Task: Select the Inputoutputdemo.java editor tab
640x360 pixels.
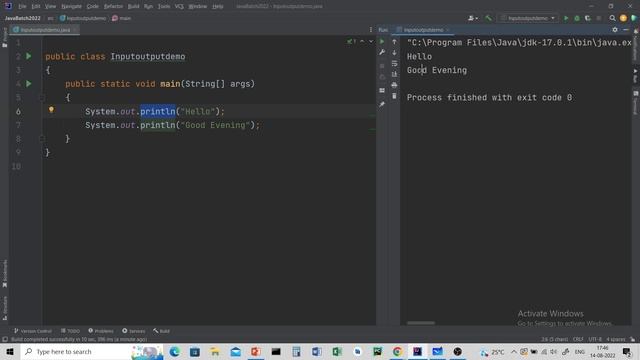Action: (x=45, y=30)
